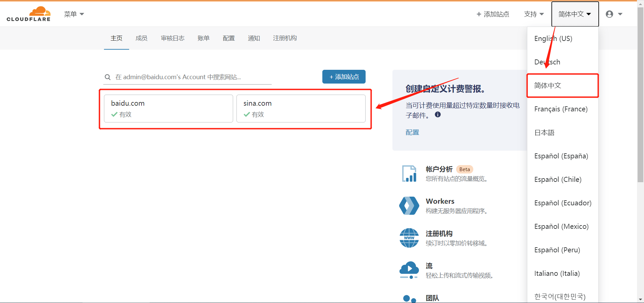The height and width of the screenshot is (303, 644).
Task: Open the 菜单 dropdown menu
Action: coord(74,14)
